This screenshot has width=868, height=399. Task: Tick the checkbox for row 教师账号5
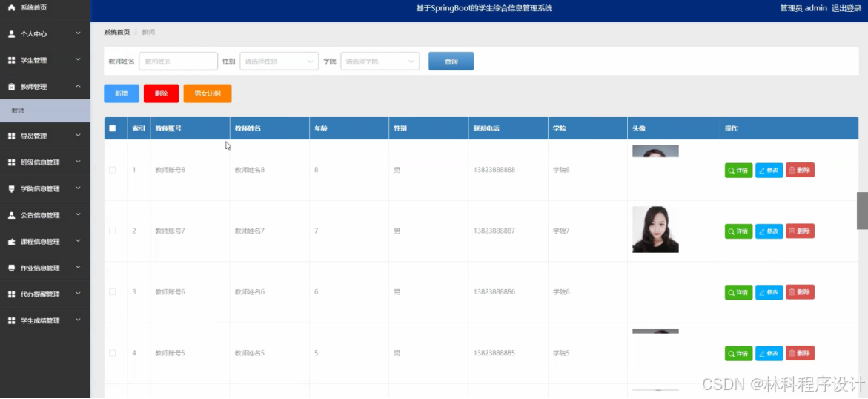tap(113, 352)
